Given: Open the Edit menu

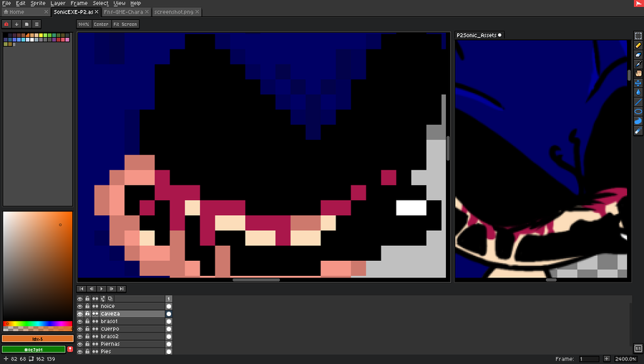Looking at the screenshot, I should pyautogui.click(x=21, y=4).
